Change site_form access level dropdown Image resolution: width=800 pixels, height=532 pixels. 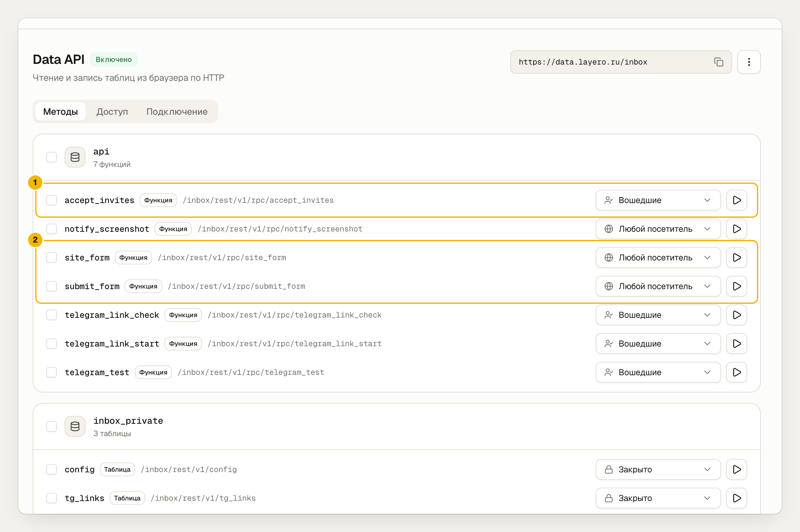click(x=658, y=258)
